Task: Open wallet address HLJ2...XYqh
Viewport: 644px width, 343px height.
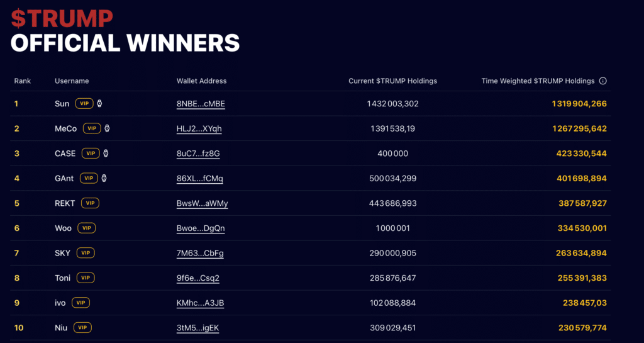Action: pyautogui.click(x=199, y=129)
